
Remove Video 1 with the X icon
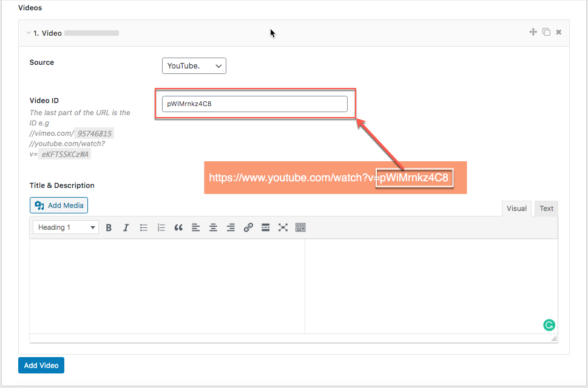point(558,32)
